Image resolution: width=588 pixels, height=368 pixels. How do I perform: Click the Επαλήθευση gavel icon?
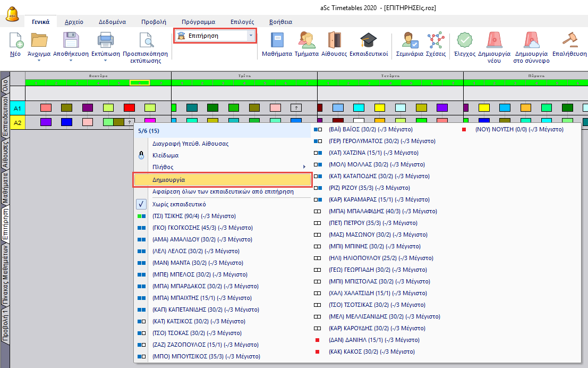tap(569, 41)
